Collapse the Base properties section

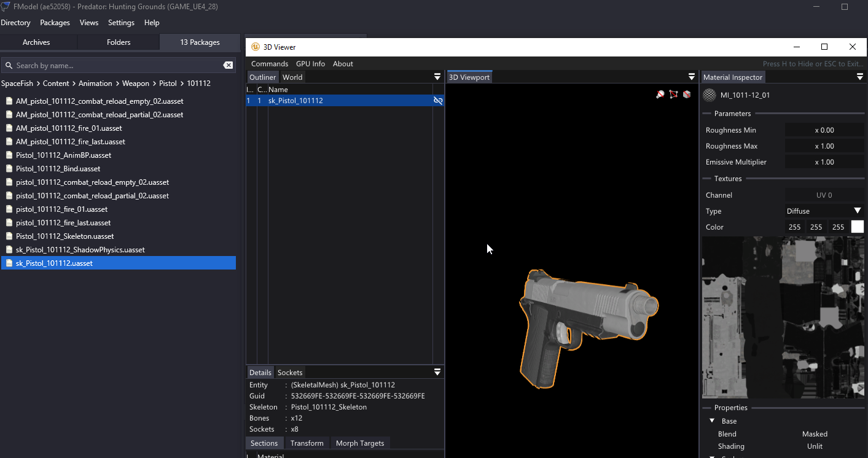[712, 421]
